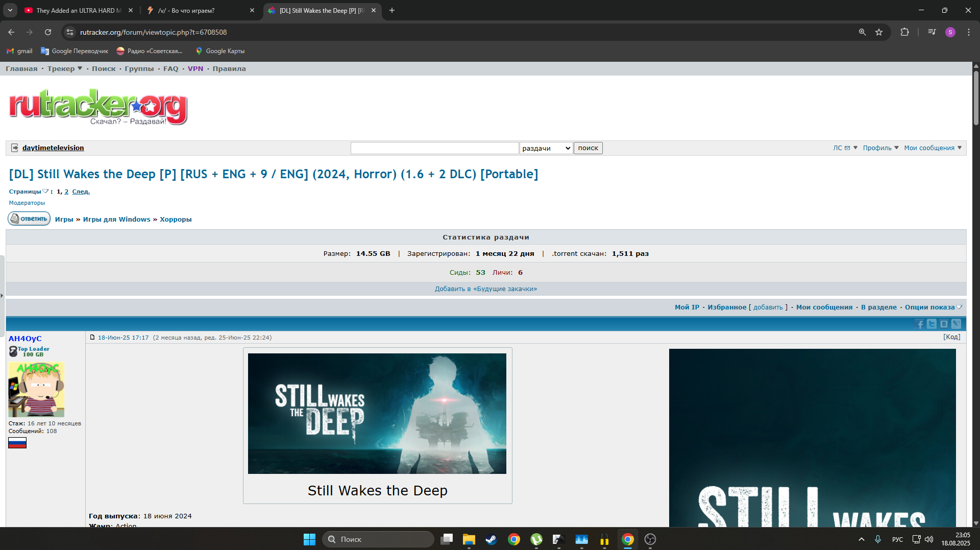Open the Игры для Windows breadcrumb

point(117,219)
